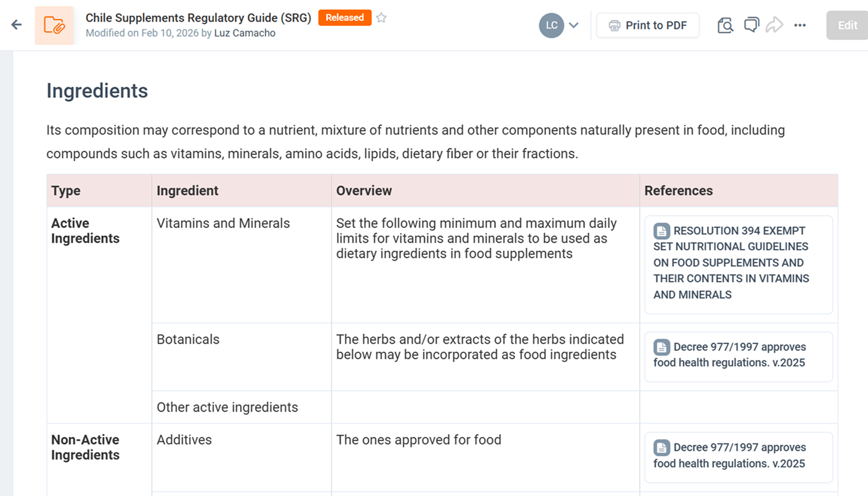This screenshot has width=868, height=496.
Task: Open the document search magnifier icon
Action: pyautogui.click(x=725, y=25)
